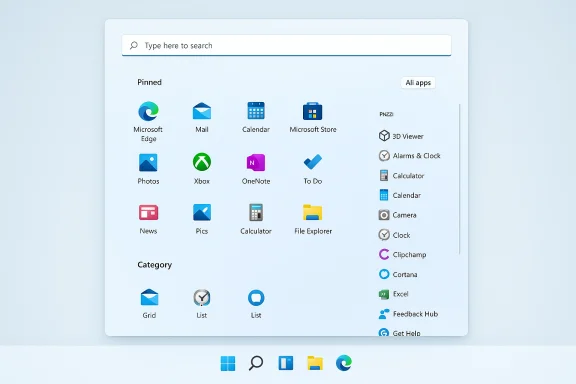576x384 pixels.
Task: Open the pinned Mail app
Action: pos(202,117)
